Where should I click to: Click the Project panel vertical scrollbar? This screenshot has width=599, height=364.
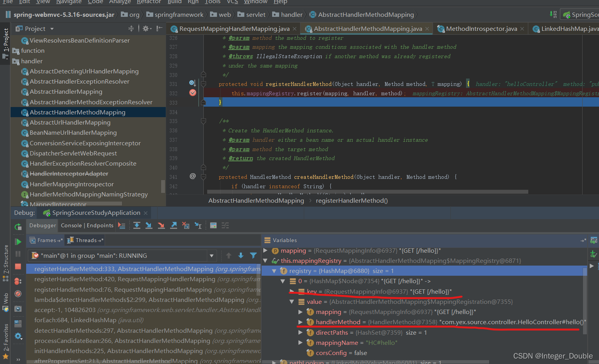163,186
